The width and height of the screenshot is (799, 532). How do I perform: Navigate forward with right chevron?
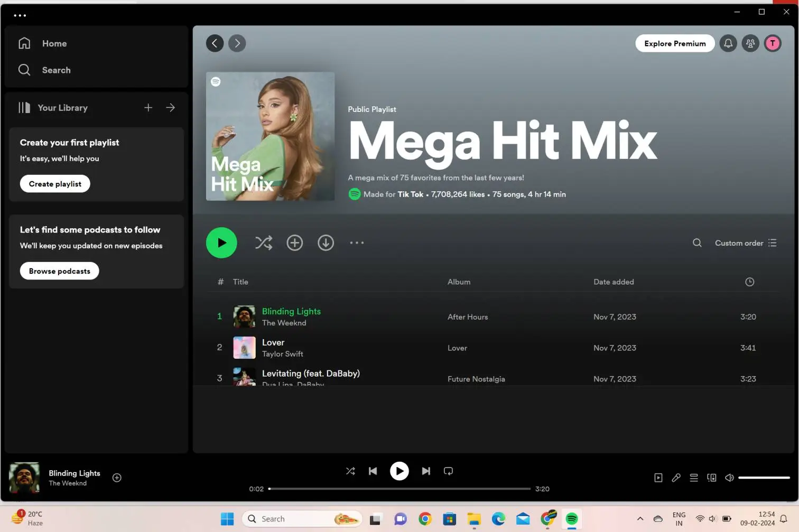237,43
